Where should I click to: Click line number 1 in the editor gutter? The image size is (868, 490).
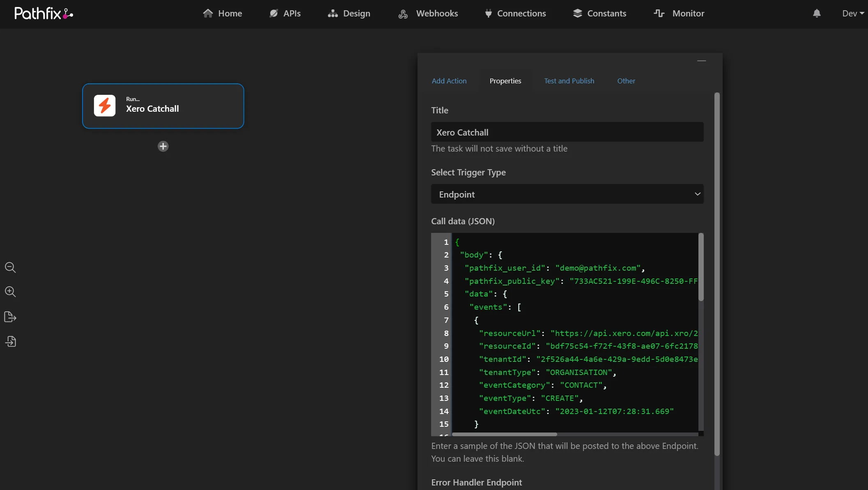(446, 242)
